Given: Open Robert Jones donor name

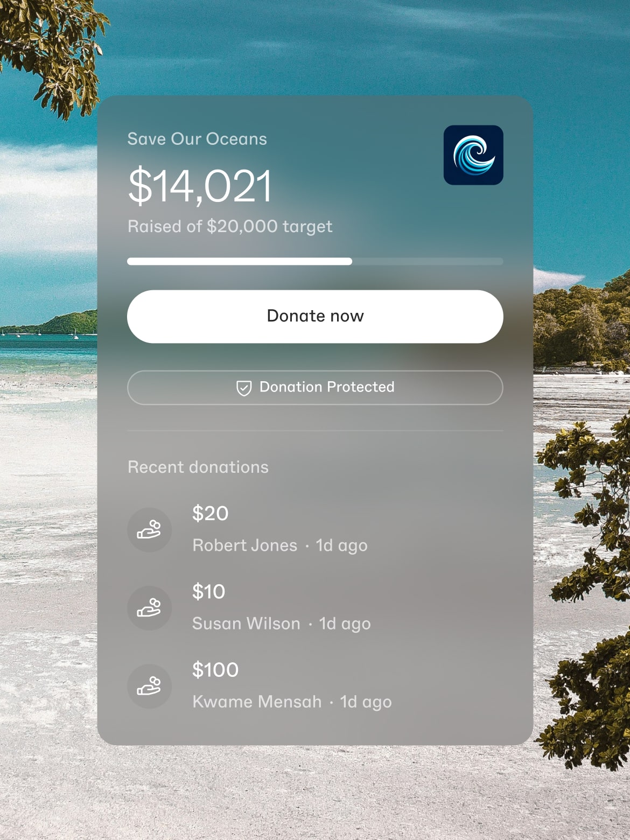Looking at the screenshot, I should (245, 545).
